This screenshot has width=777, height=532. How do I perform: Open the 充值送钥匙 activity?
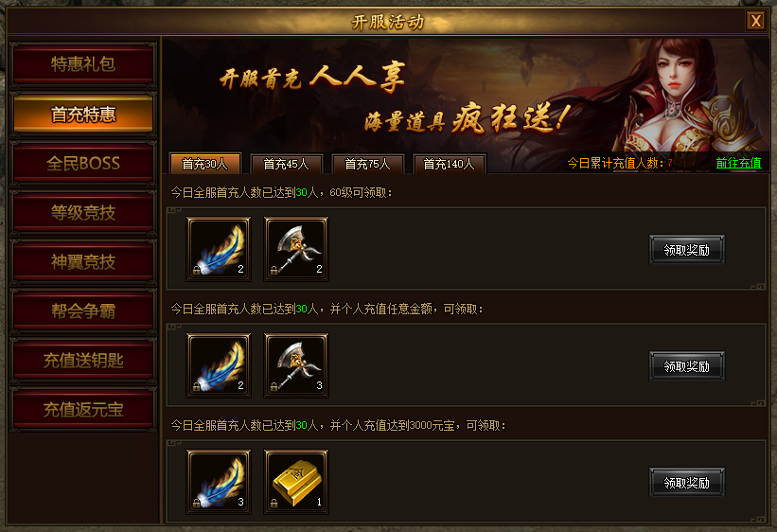click(x=83, y=360)
